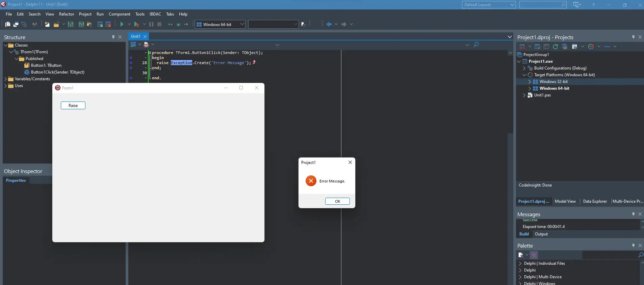
Task: Collapse Target Platforms node
Action: 524,75
